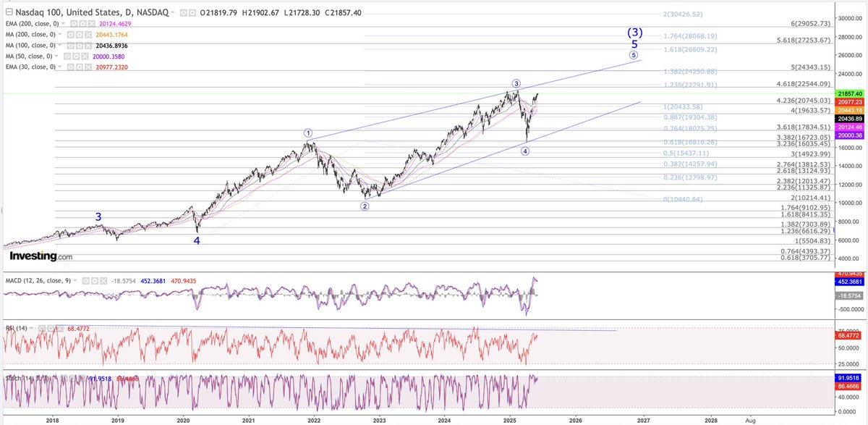Open format settings for the MACD indicator
The image size is (868, 425).
[95, 281]
